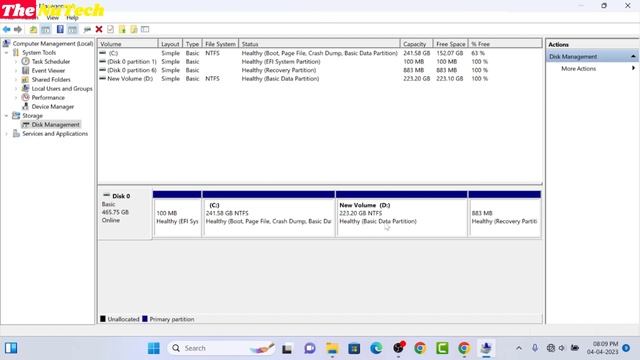
Task: Go back with the blue left arrow
Action: click(x=7, y=29)
